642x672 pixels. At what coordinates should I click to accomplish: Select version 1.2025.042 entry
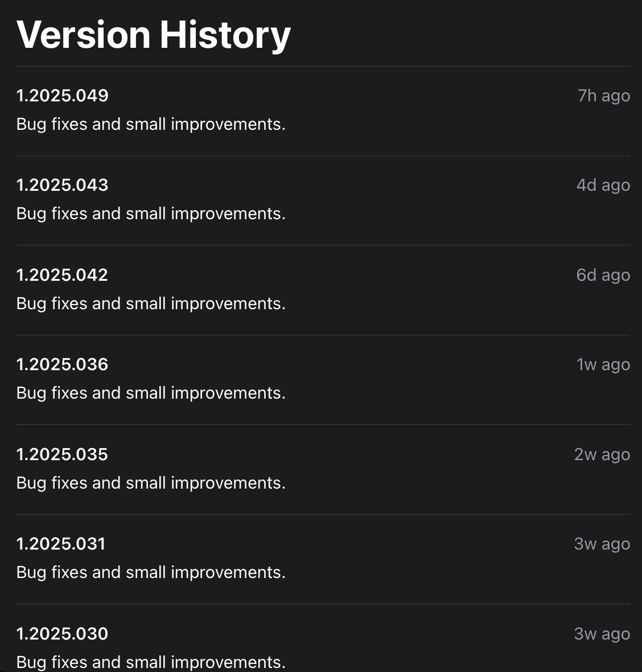pyautogui.click(x=63, y=275)
